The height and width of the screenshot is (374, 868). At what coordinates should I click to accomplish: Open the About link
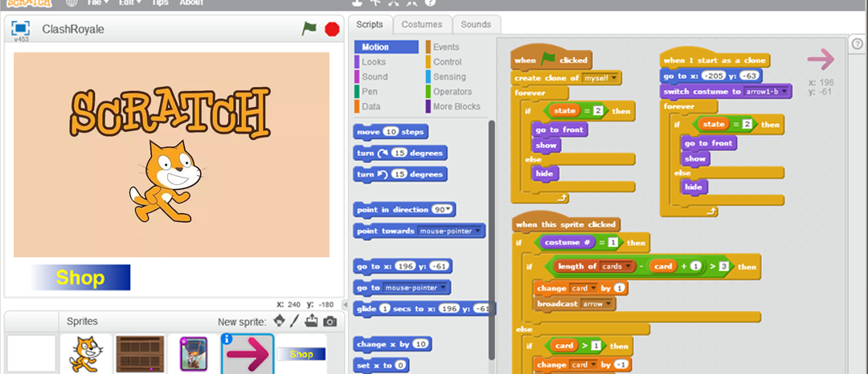pyautogui.click(x=191, y=2)
